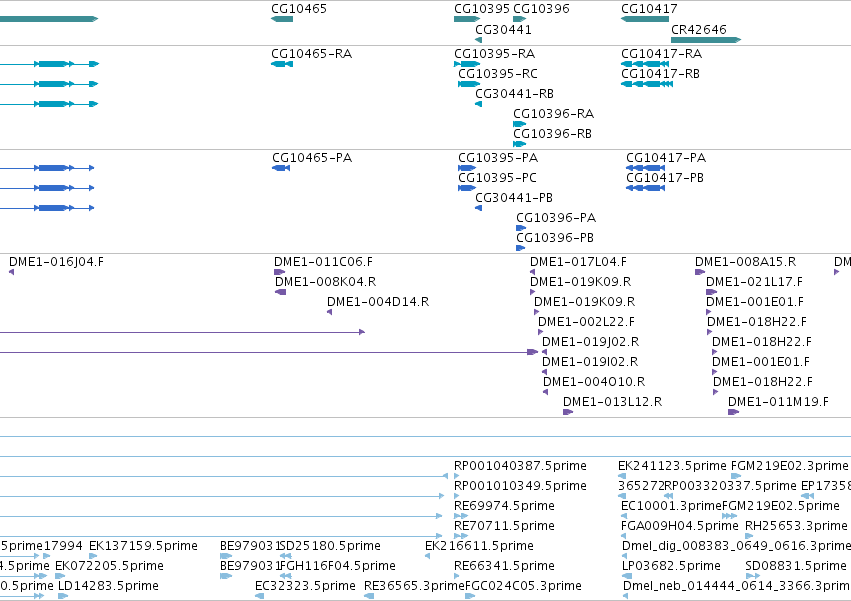The height and width of the screenshot is (601, 851).
Task: Select EST LP03682.5prime
Action: [x=671, y=566]
